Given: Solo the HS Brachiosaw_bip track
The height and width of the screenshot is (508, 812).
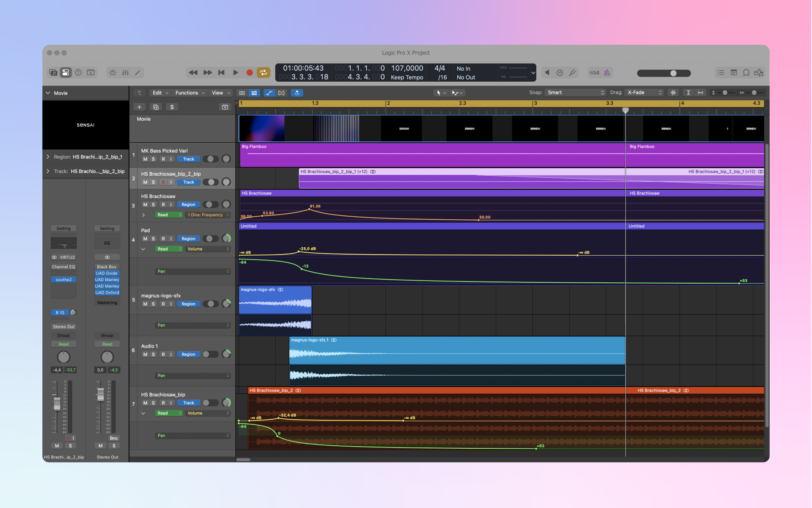Looking at the screenshot, I should coord(153,403).
